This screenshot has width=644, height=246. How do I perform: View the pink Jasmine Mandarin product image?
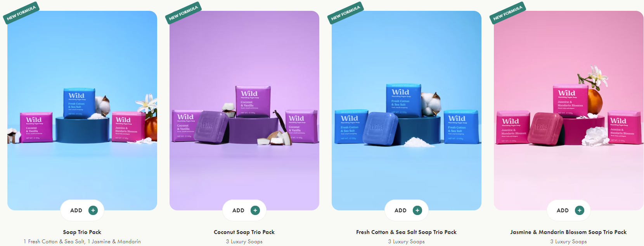569,110
